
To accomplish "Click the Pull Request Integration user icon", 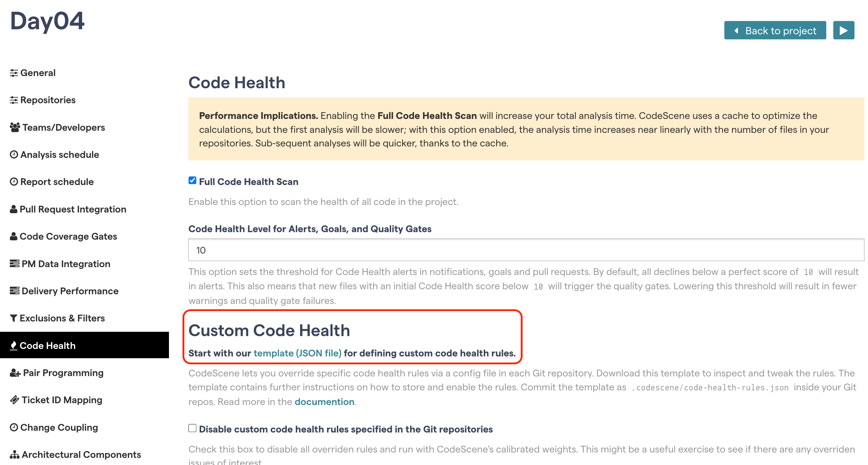I will click(x=14, y=209).
